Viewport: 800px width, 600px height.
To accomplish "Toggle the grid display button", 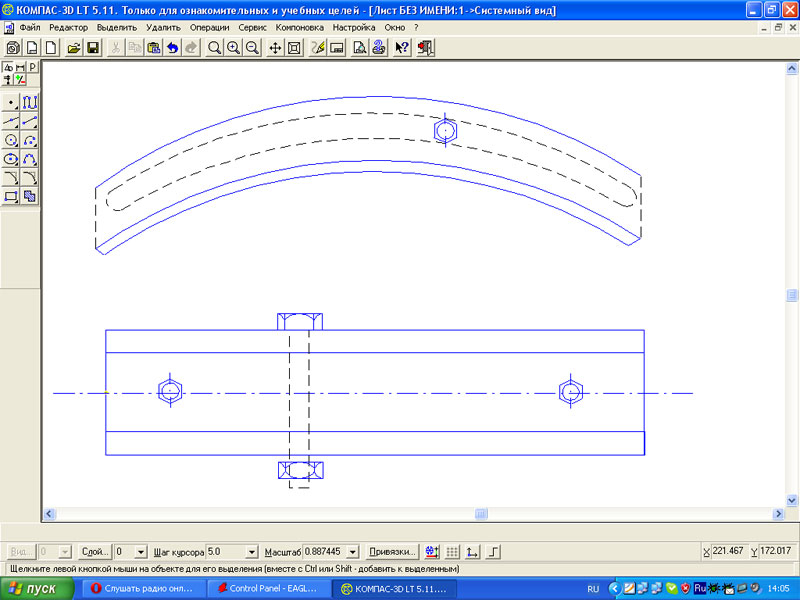I will [452, 551].
